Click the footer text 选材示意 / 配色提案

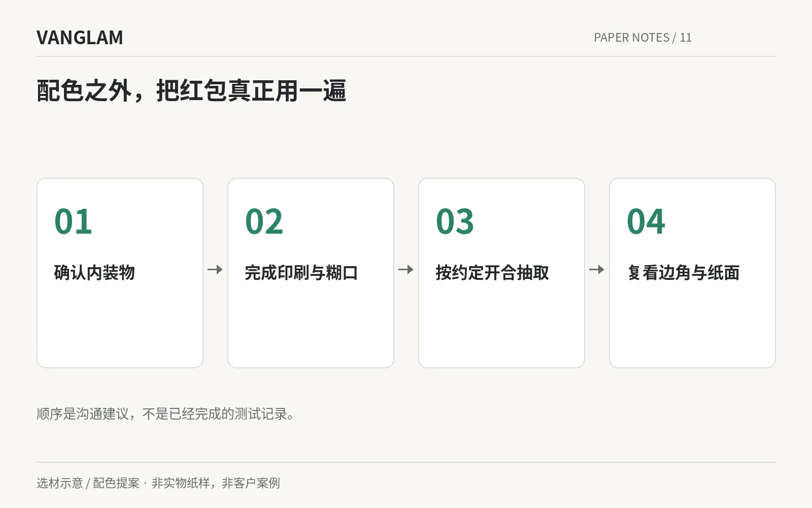88,483
